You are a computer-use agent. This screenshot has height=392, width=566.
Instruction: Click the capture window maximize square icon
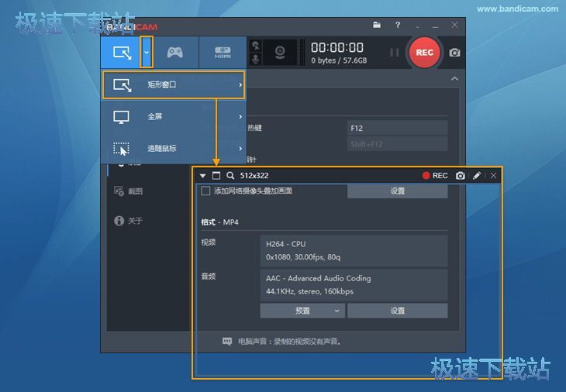coord(216,176)
